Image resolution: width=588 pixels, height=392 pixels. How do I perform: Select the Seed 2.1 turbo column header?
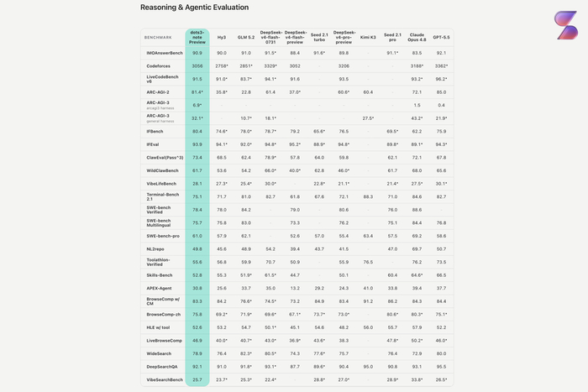point(319,38)
